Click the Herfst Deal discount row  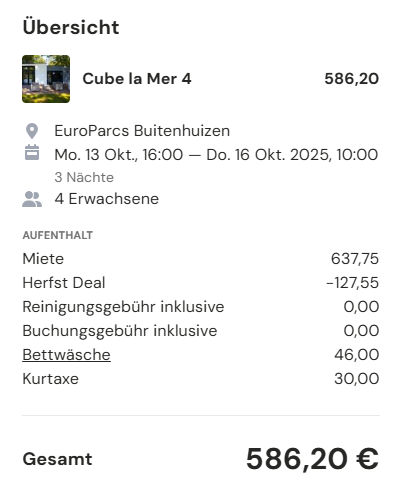click(201, 283)
